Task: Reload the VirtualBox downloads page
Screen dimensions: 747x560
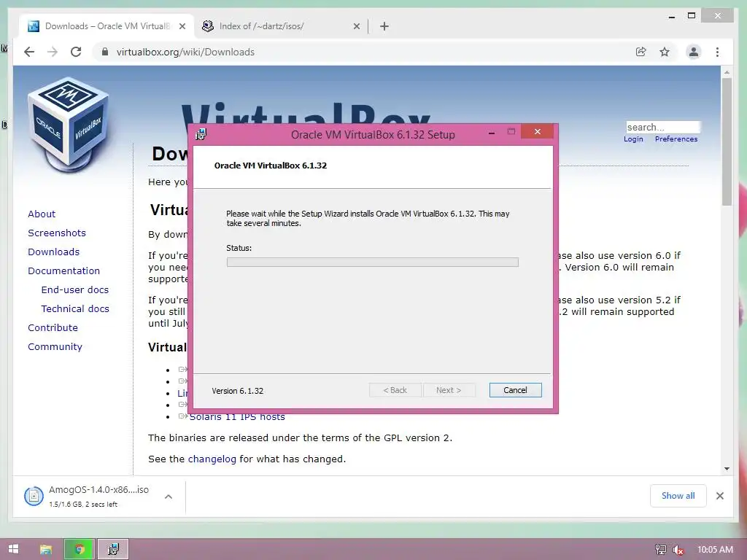Action: tap(76, 52)
